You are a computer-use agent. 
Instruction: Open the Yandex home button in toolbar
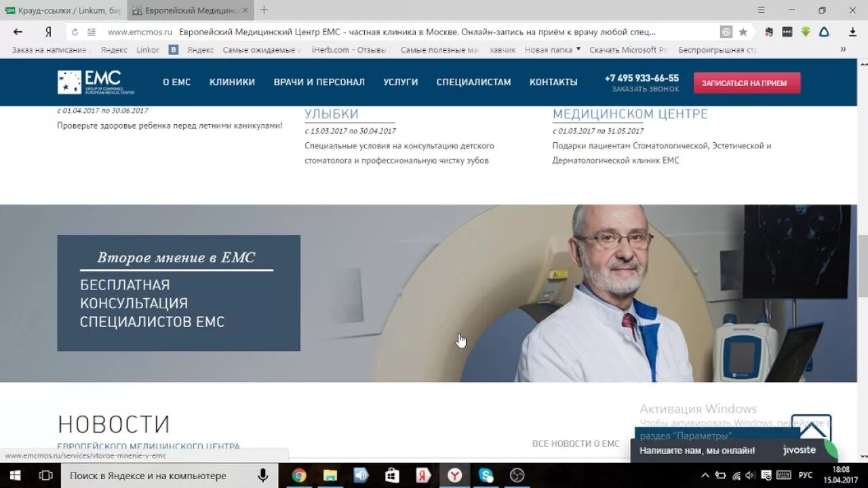pos(48,32)
